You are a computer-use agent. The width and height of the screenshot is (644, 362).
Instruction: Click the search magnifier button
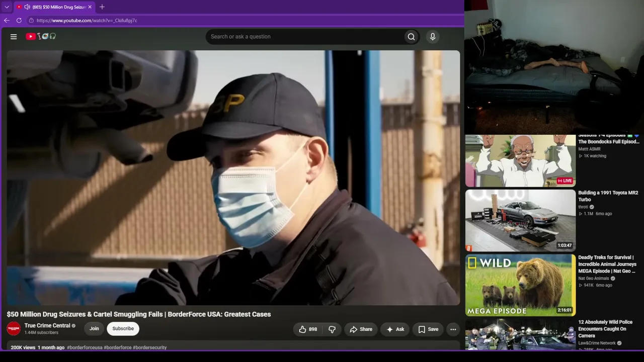pyautogui.click(x=411, y=37)
